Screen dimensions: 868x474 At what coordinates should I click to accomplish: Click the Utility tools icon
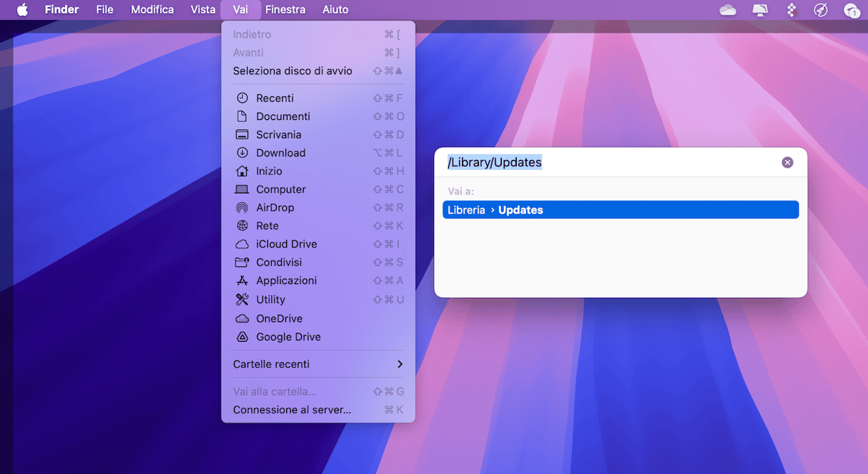[242, 299]
